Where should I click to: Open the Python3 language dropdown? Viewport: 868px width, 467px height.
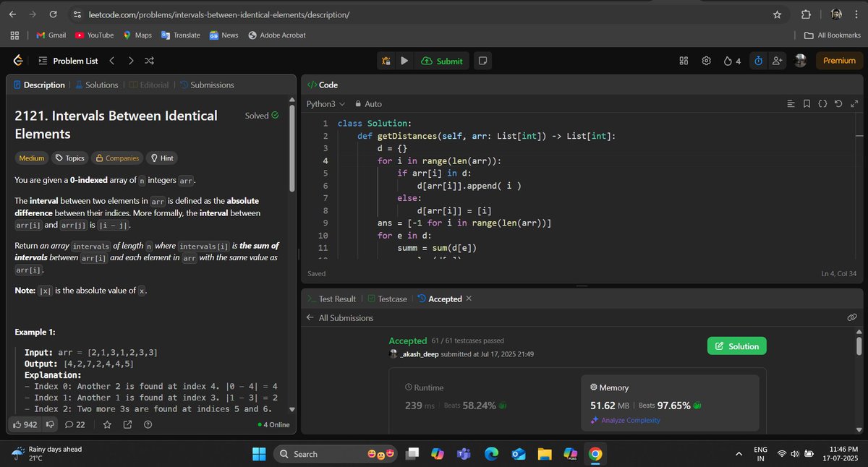pyautogui.click(x=325, y=104)
